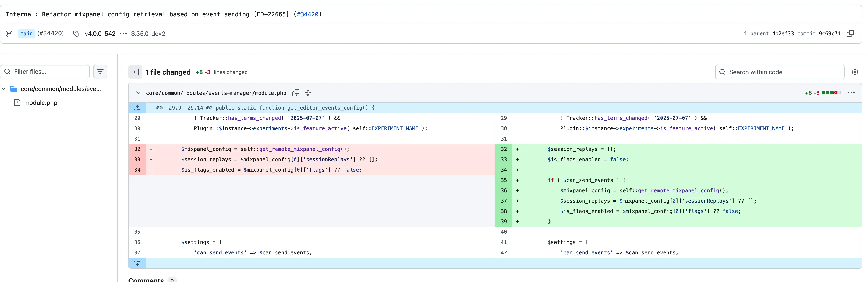Select added line 39 number
The width and height of the screenshot is (868, 282).
click(504, 221)
